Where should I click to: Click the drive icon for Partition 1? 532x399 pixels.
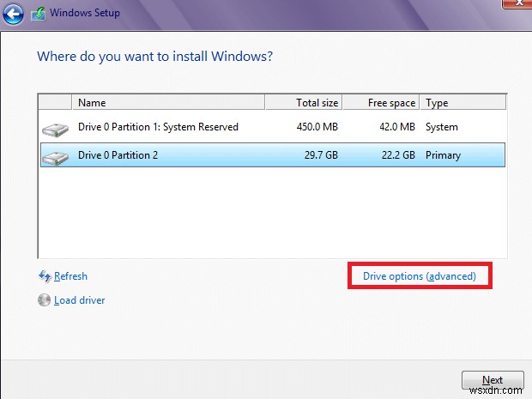[x=55, y=129]
